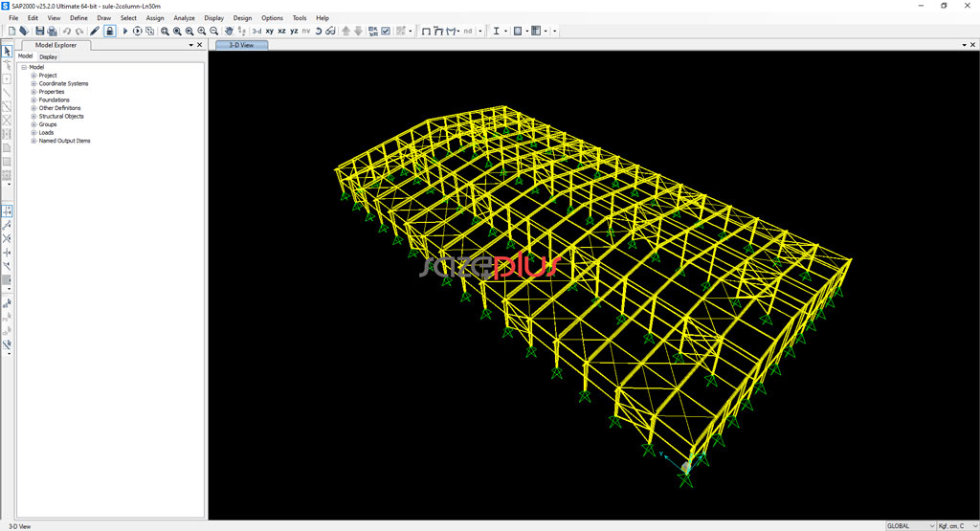980x531 pixels.
Task: Open the 3-D View window options arrow
Action: 964,45
